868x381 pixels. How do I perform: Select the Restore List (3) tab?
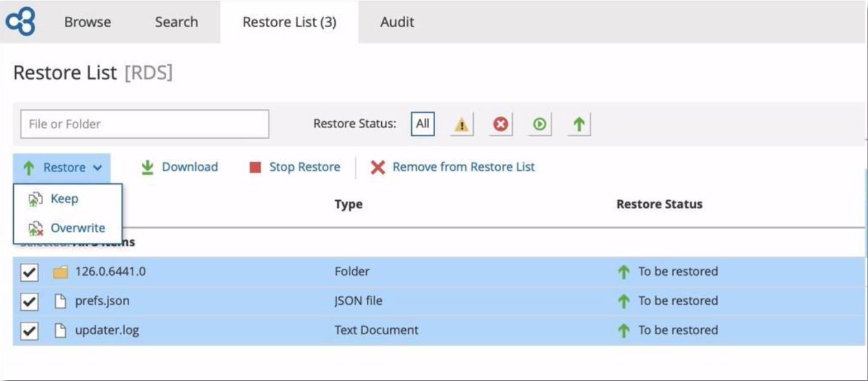coord(289,22)
